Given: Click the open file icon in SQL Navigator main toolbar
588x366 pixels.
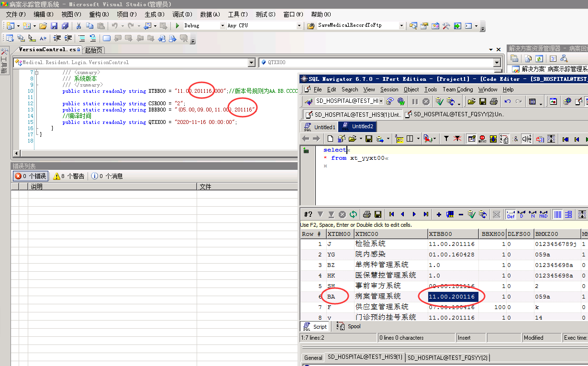Looking at the screenshot, I should 471,101.
